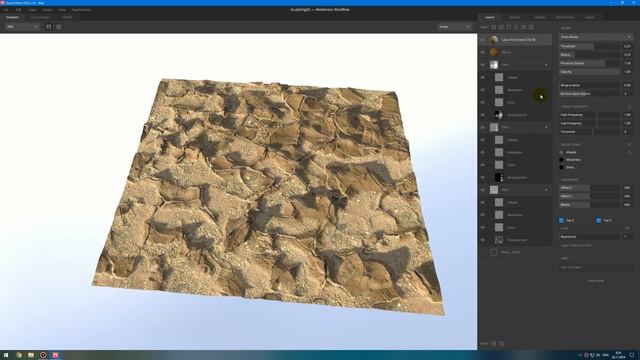This screenshot has width=640, height=360.
Task: Adjust the Preserve Details slider
Action: coord(590,63)
